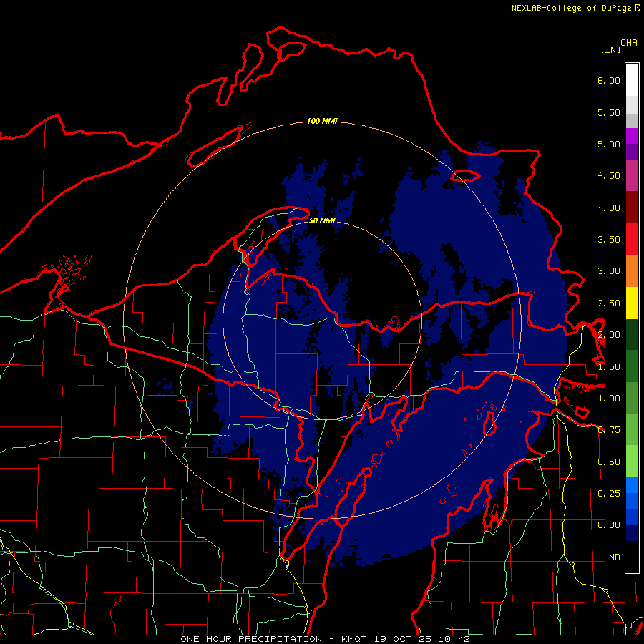Pick the orange legend swatch
This screenshot has height=644, width=644.
[632, 271]
